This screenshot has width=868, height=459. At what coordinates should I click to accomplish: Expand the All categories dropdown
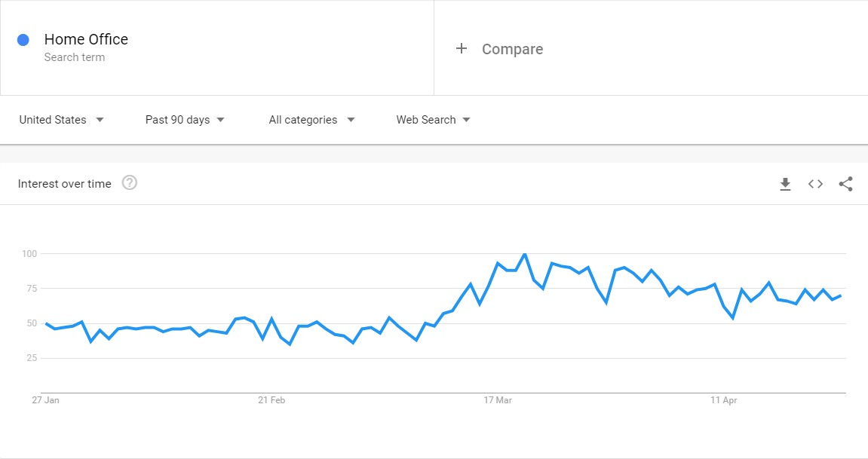tap(311, 120)
